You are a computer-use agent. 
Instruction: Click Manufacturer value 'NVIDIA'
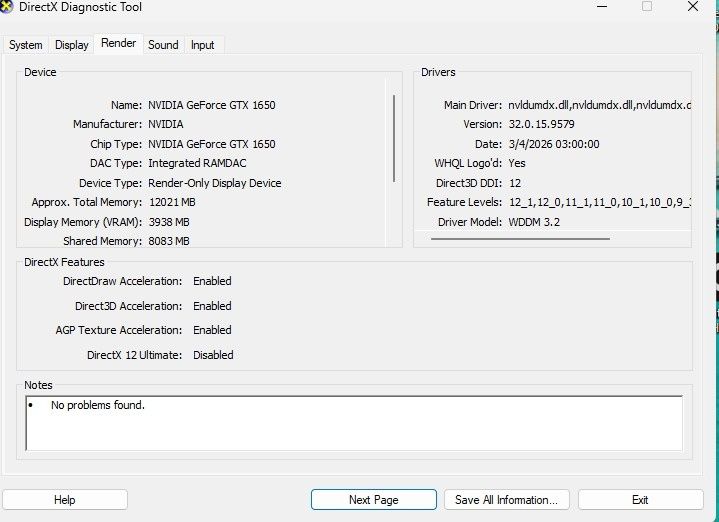point(166,124)
